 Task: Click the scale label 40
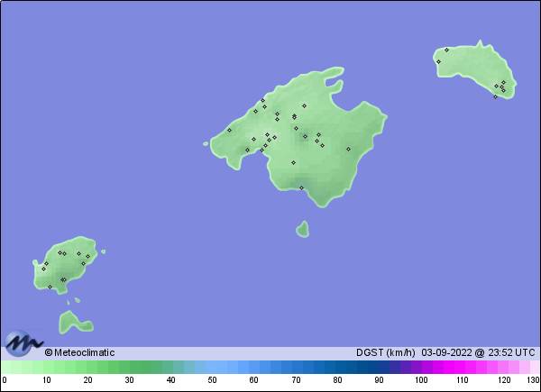pyautogui.click(x=170, y=380)
